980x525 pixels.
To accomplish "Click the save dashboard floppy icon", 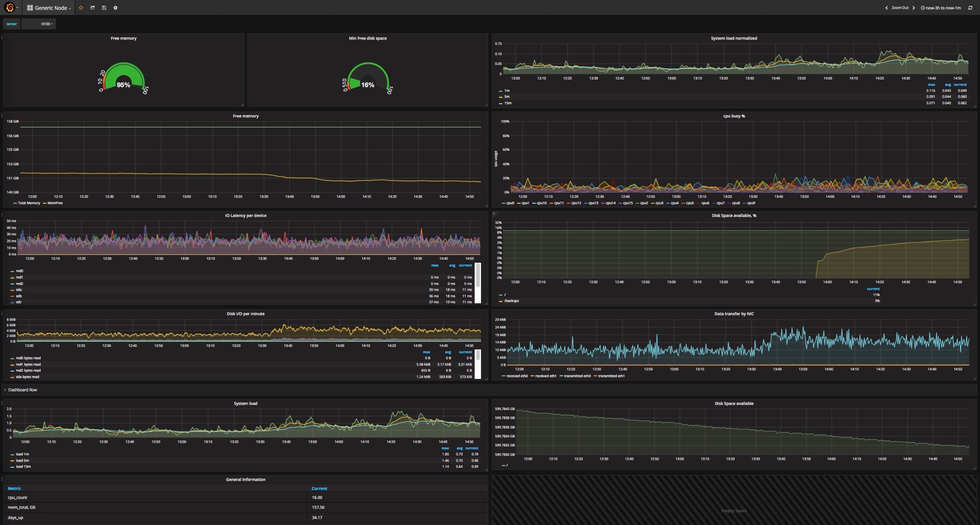I will click(104, 8).
